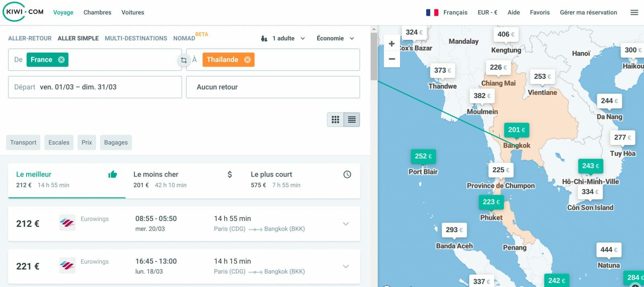Expand the 221 € Eurowings flight details
644x287 pixels.
click(x=345, y=266)
